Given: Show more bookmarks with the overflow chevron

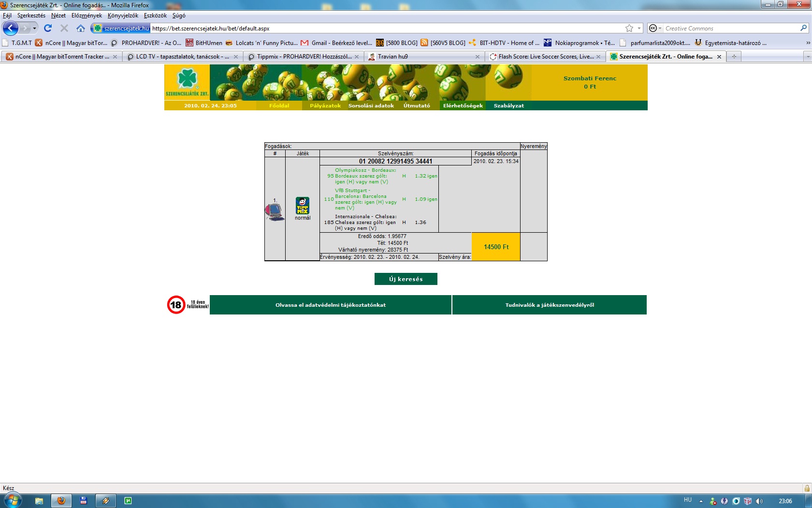Looking at the screenshot, I should tap(808, 43).
